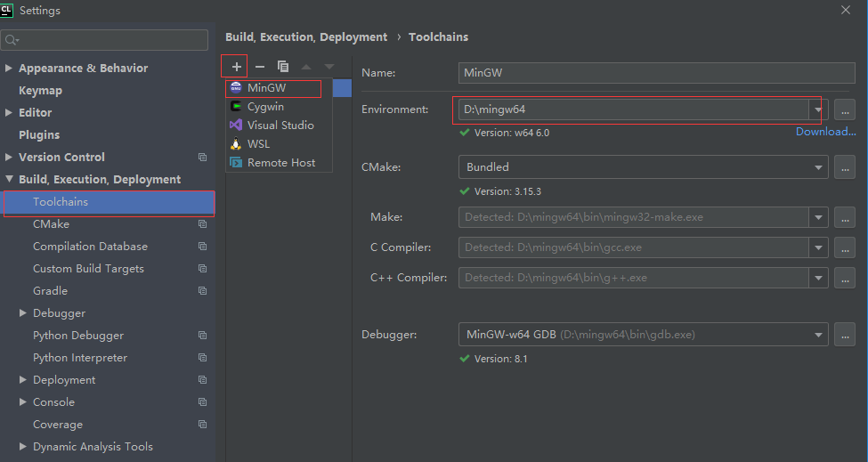Select CMake in the settings tree

pos(51,224)
